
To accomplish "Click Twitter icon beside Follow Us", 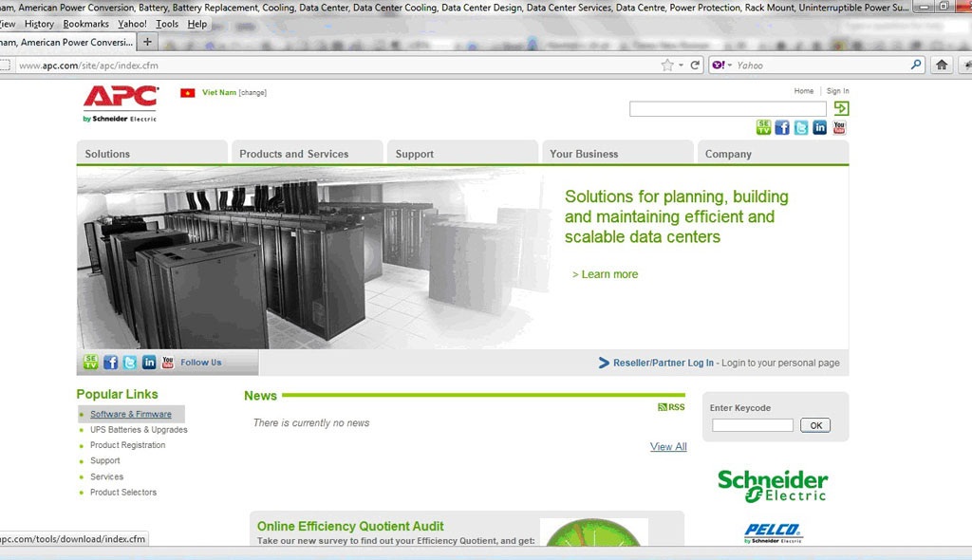I will (129, 363).
